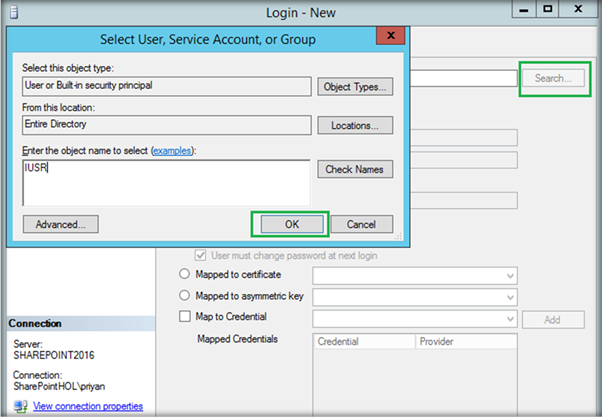The width and height of the screenshot is (602, 417).
Task: Click the Provider column header
Action: point(466,341)
